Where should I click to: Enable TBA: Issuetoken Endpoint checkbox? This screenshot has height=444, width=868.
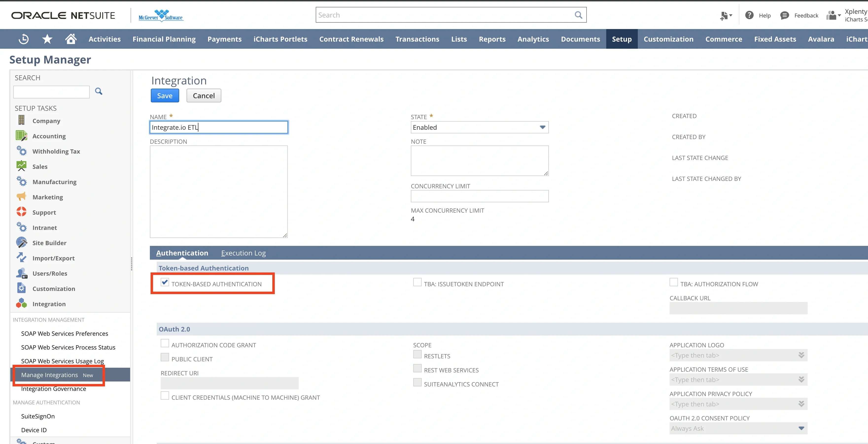point(417,283)
